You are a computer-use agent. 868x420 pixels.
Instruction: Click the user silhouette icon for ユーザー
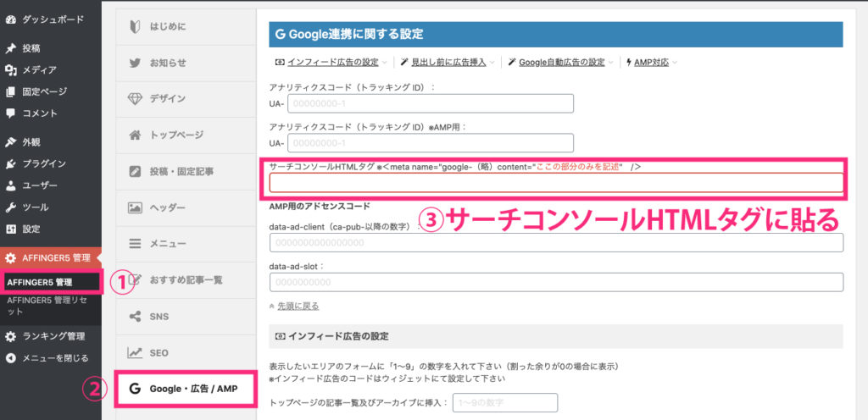(10, 185)
